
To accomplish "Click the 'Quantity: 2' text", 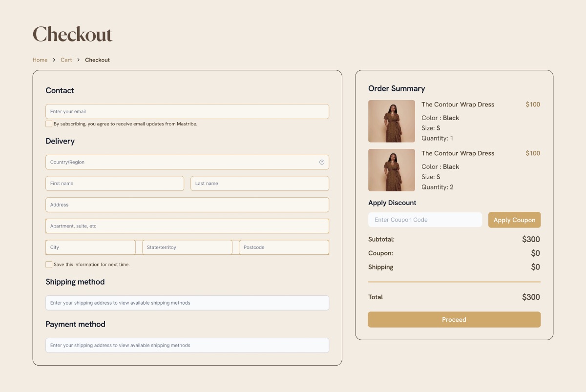I will [437, 187].
